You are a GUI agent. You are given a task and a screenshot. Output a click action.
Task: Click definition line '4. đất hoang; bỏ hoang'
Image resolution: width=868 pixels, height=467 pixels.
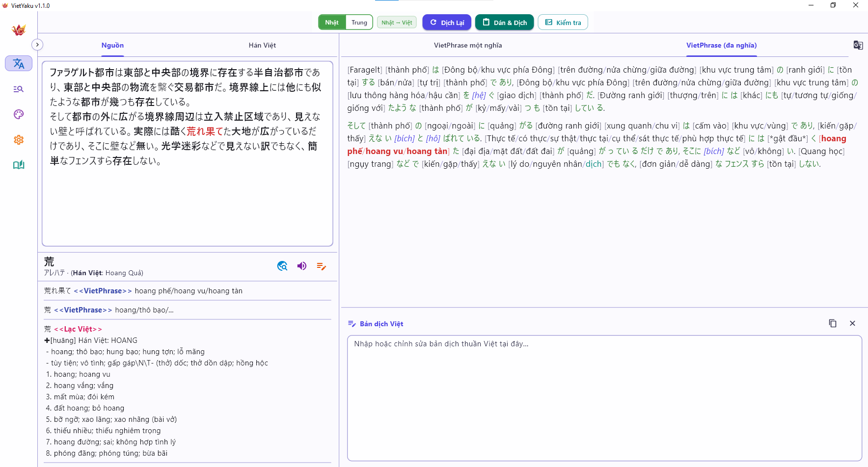point(85,408)
